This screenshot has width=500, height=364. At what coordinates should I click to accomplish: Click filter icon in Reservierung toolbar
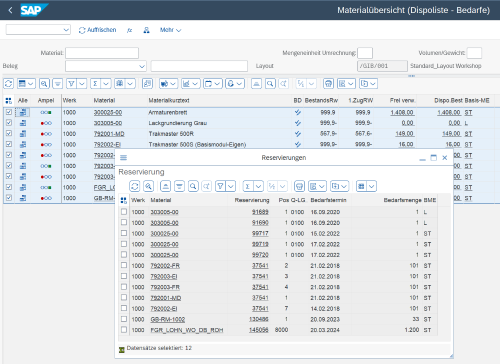tap(221, 186)
